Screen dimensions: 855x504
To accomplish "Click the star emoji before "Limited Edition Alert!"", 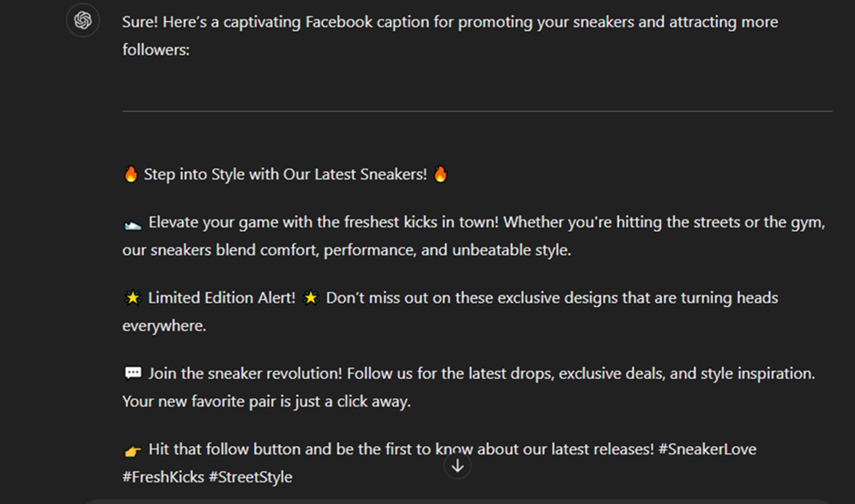I will click(x=133, y=298).
